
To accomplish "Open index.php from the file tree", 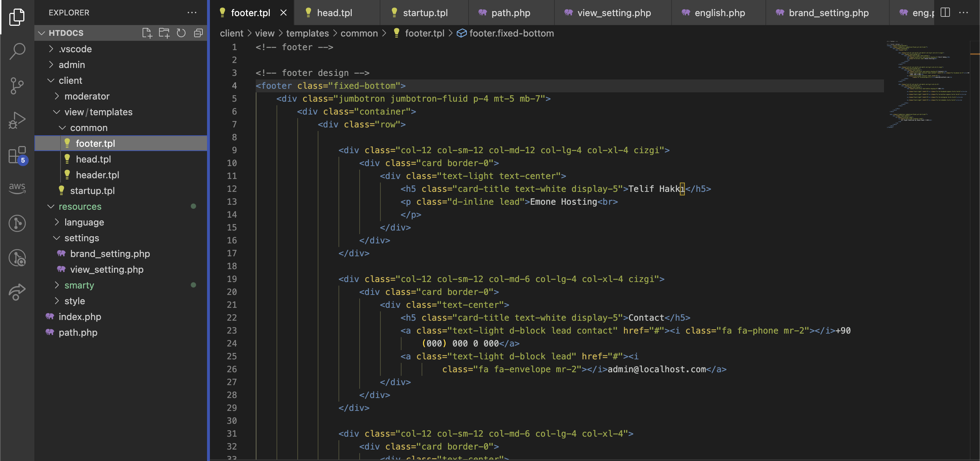I will [x=80, y=317].
